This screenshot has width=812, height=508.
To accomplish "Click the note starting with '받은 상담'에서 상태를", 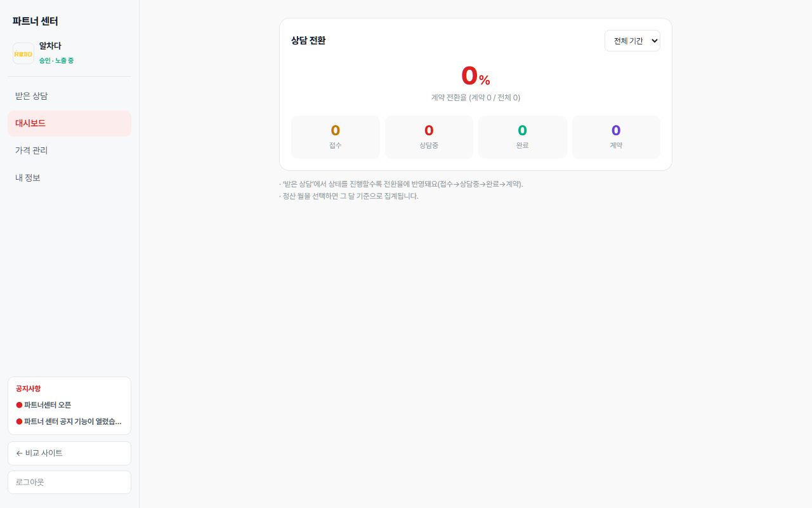I will (401, 184).
